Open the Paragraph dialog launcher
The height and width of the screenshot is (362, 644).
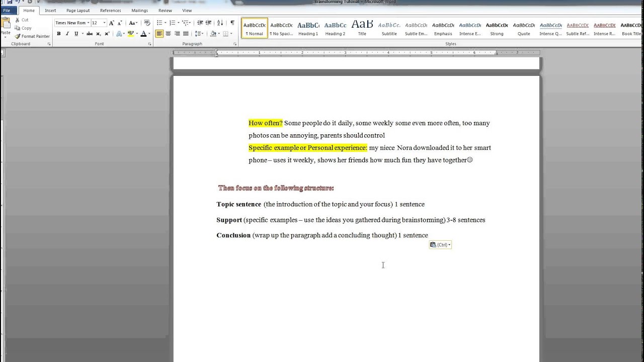click(x=235, y=44)
